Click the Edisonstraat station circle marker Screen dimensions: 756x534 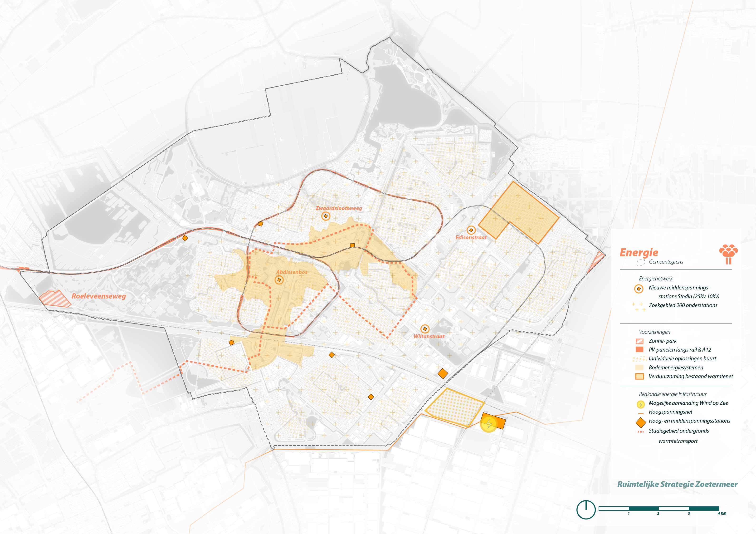pos(471,230)
